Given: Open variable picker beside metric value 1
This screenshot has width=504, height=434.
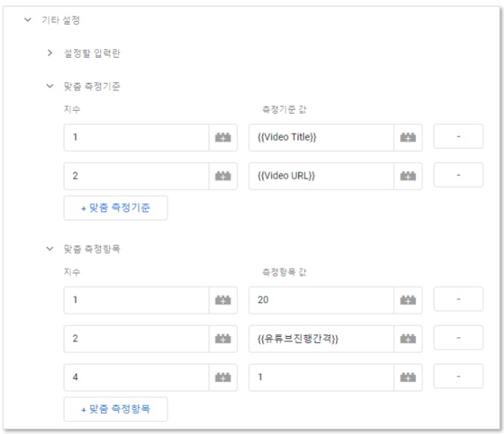Looking at the screenshot, I should tap(408, 377).
